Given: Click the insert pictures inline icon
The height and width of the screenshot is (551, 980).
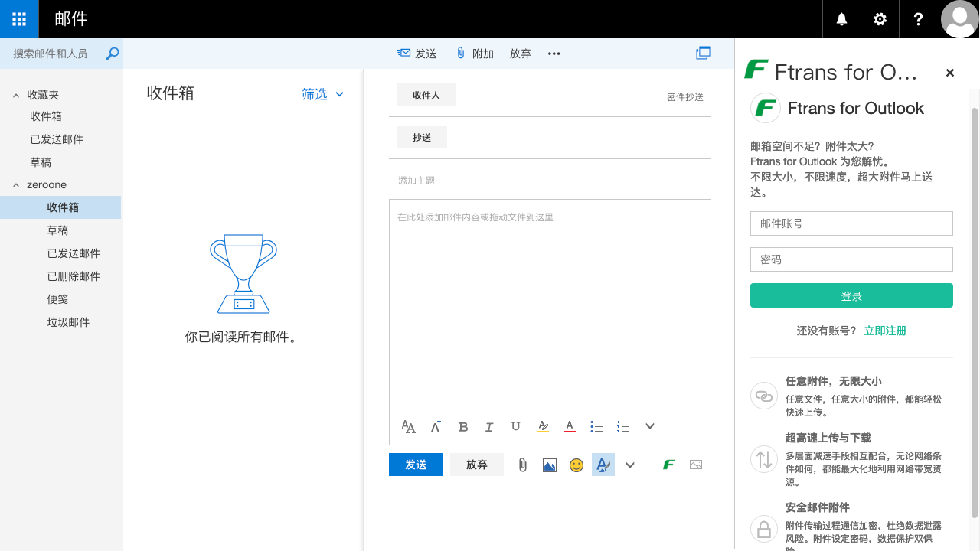Looking at the screenshot, I should pos(550,465).
